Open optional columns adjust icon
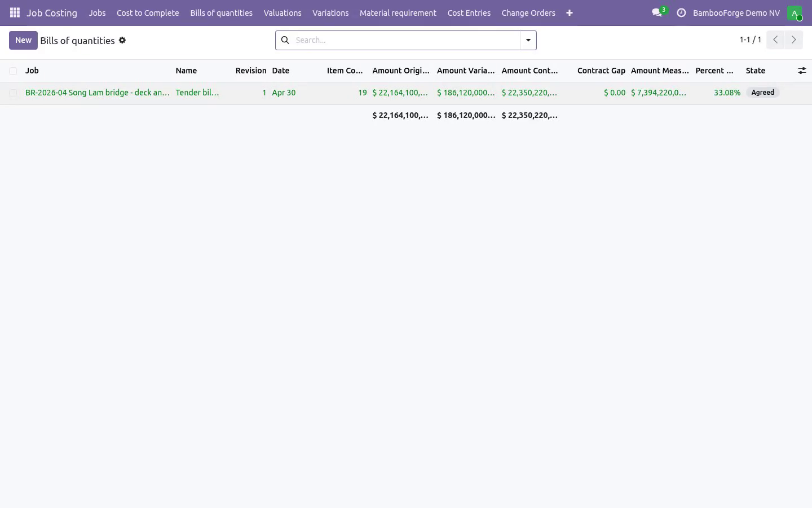 click(x=802, y=71)
